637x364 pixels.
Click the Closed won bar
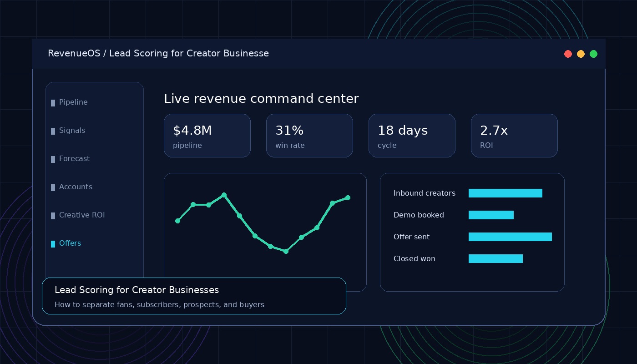[495, 259]
